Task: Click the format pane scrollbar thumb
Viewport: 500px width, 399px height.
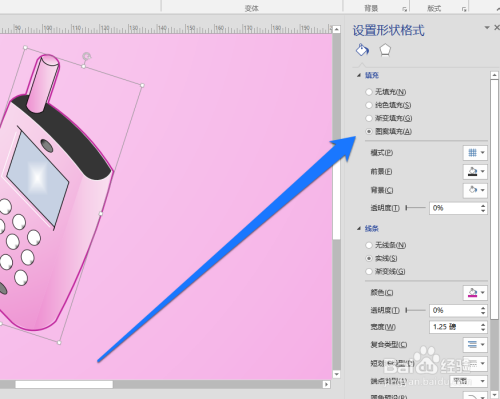Action: (x=494, y=199)
